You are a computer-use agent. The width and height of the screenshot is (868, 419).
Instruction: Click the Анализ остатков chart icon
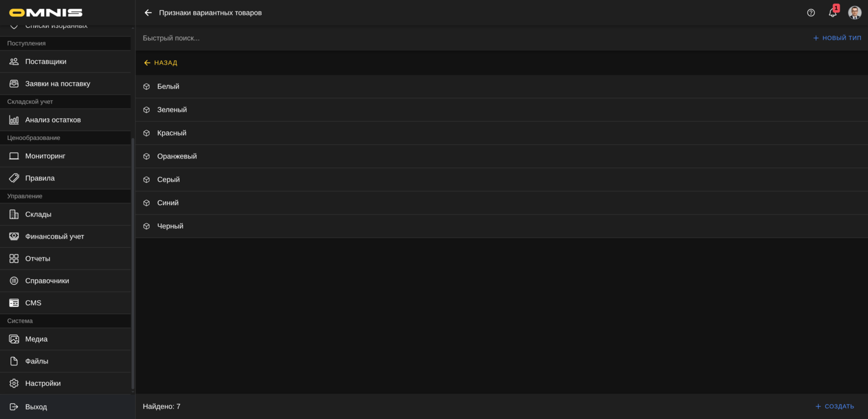[x=14, y=120]
